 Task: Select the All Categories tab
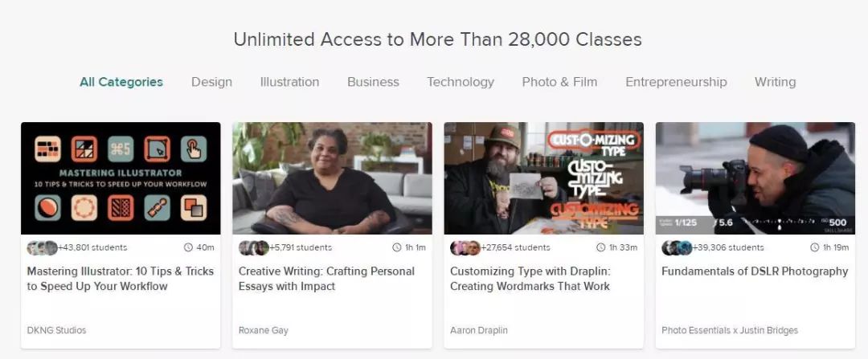click(x=121, y=82)
